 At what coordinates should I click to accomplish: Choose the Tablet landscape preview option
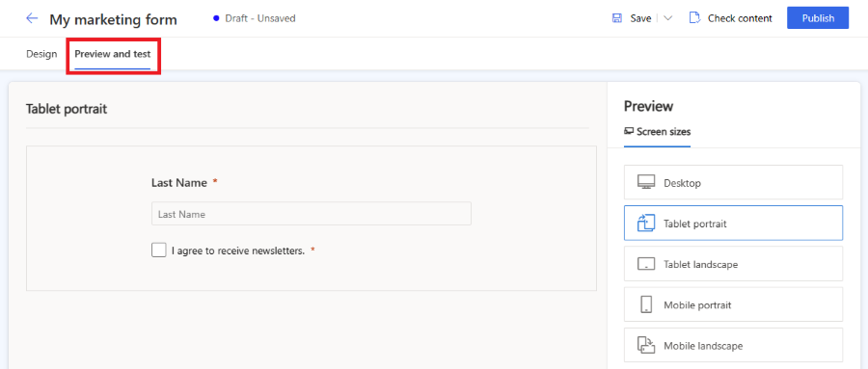733,264
